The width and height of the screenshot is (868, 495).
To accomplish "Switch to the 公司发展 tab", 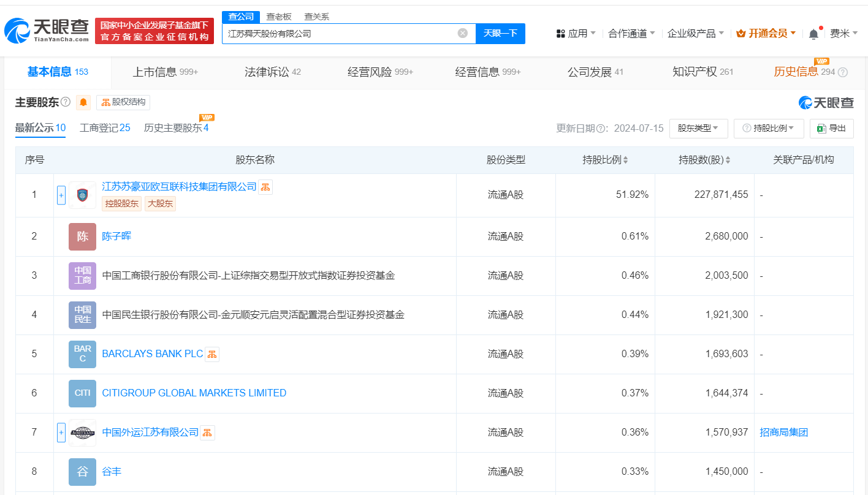I will coord(595,72).
